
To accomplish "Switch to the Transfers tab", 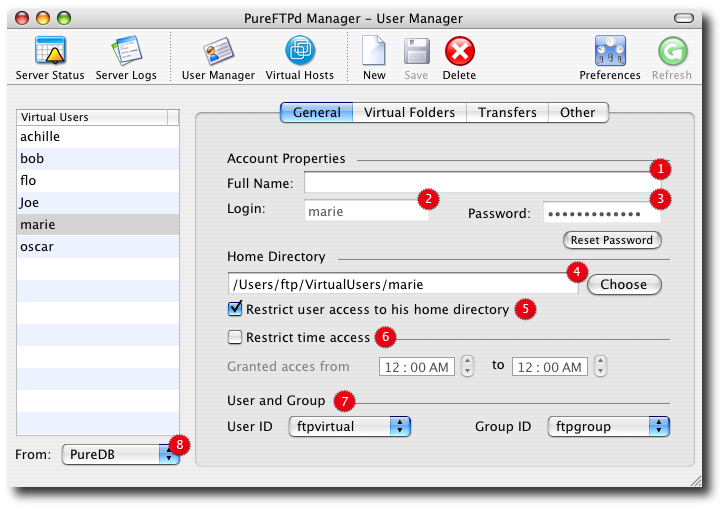I will [507, 112].
